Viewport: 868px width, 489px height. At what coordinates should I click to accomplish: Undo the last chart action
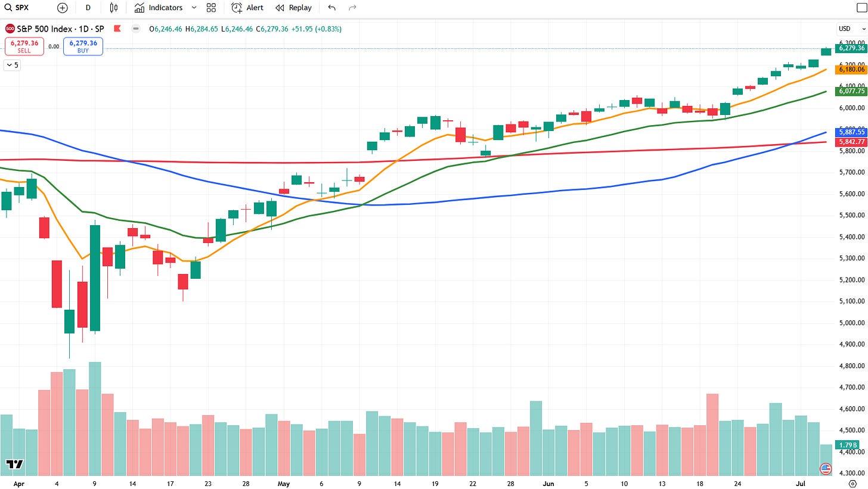coord(332,8)
